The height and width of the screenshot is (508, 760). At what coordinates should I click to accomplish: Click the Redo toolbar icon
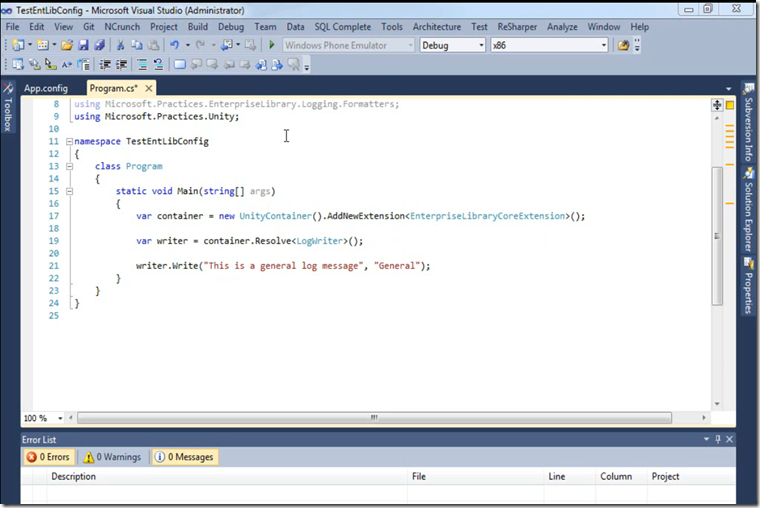[200, 45]
